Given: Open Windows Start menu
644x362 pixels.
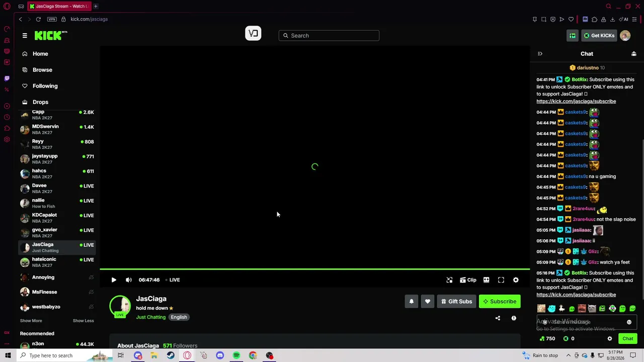Looking at the screenshot, I should click(x=8, y=355).
